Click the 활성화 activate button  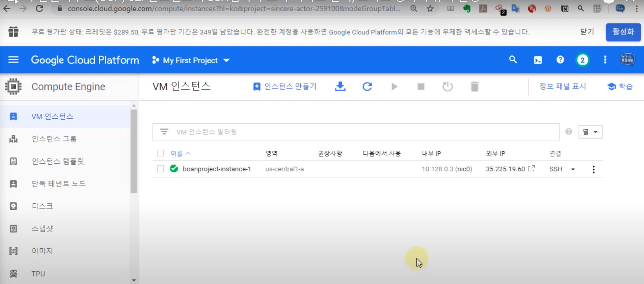pos(623,32)
